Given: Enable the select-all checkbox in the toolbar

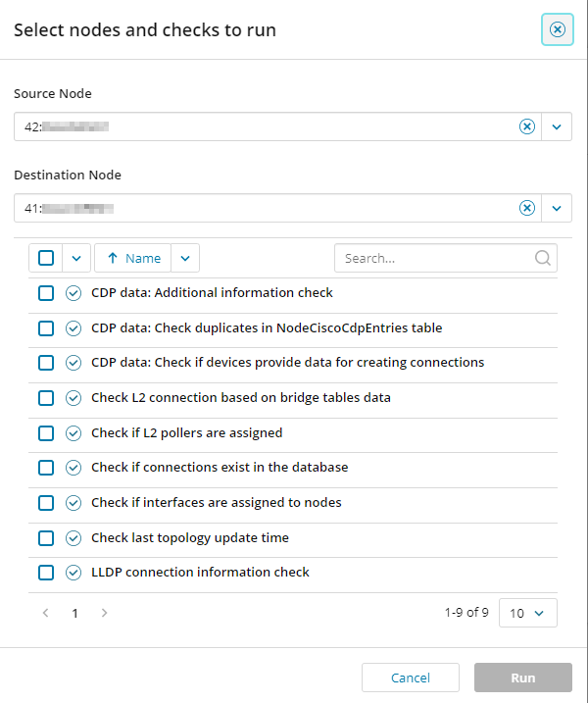Looking at the screenshot, I should (46, 258).
